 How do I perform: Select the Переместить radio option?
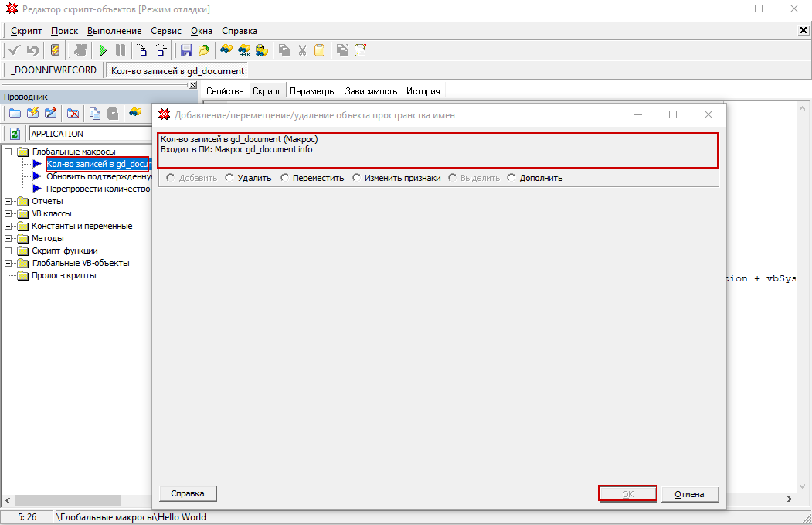pyautogui.click(x=285, y=178)
